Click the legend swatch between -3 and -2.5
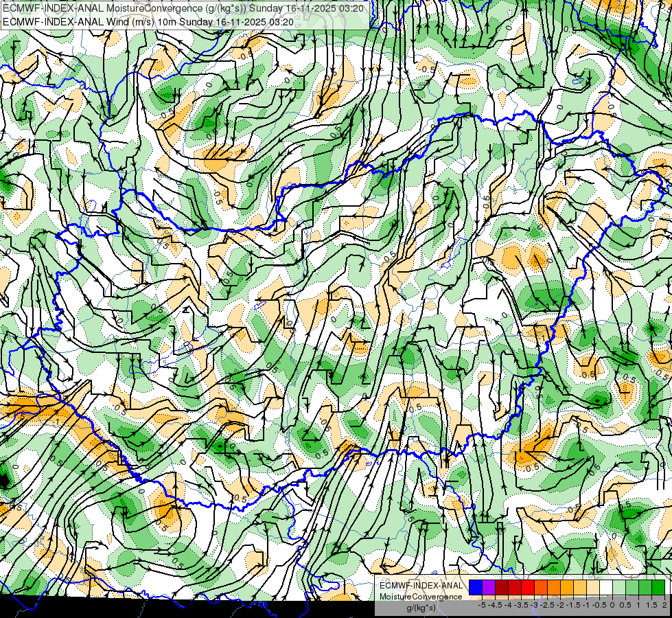 (541, 588)
